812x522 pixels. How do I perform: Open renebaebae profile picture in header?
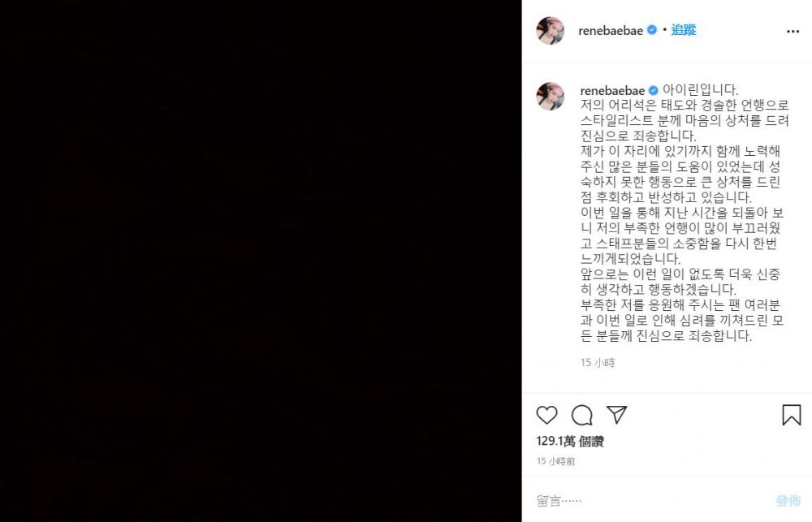click(x=550, y=31)
